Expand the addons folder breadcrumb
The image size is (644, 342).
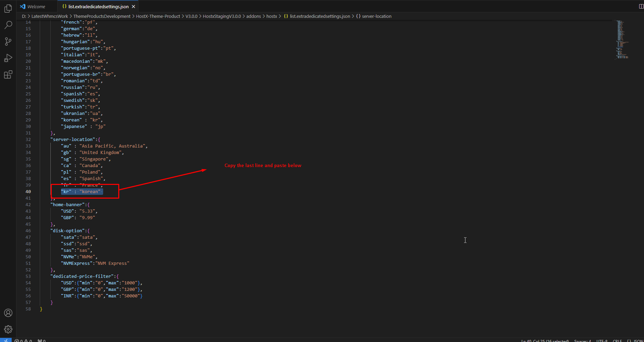click(253, 16)
